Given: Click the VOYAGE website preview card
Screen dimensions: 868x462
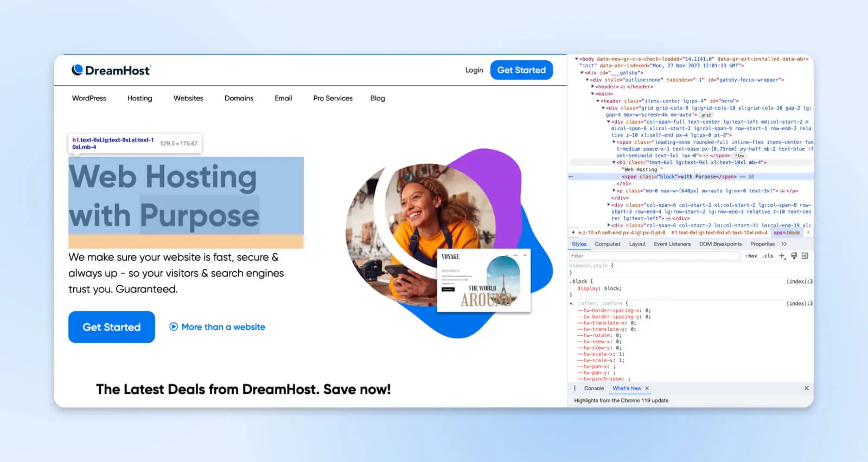Looking at the screenshot, I should coord(484,280).
